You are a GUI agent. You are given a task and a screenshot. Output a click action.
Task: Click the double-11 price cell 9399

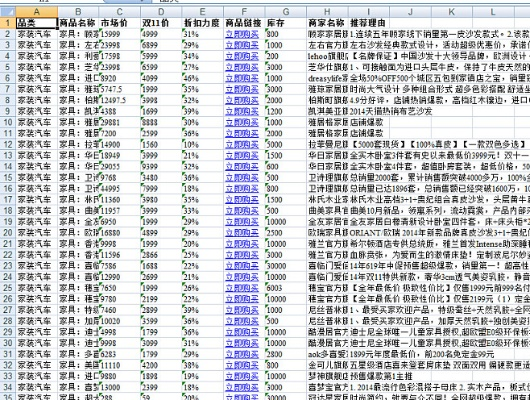pos(161,166)
